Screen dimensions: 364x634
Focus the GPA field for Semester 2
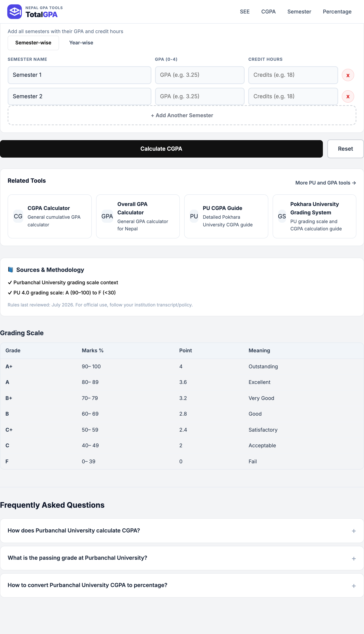[199, 96]
